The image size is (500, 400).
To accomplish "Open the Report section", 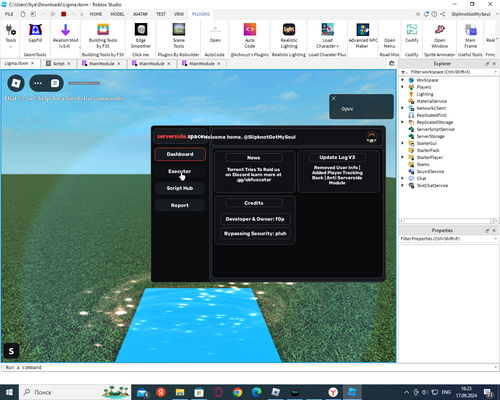I will [180, 205].
